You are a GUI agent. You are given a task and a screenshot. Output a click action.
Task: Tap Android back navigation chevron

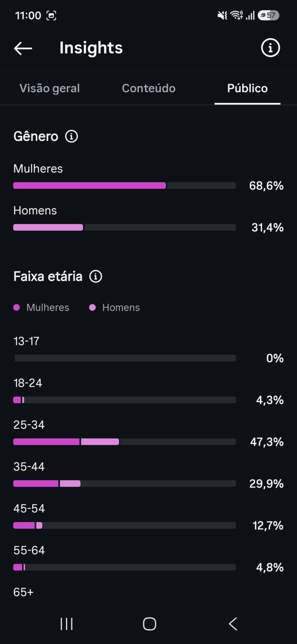233,624
